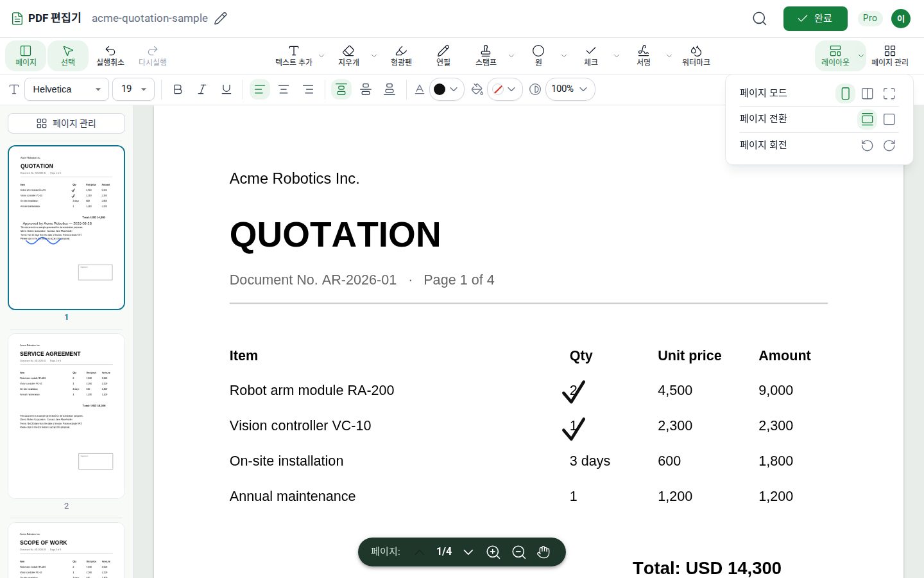Select the 체크 checkmark tool
This screenshot has width=924, height=578.
point(591,56)
